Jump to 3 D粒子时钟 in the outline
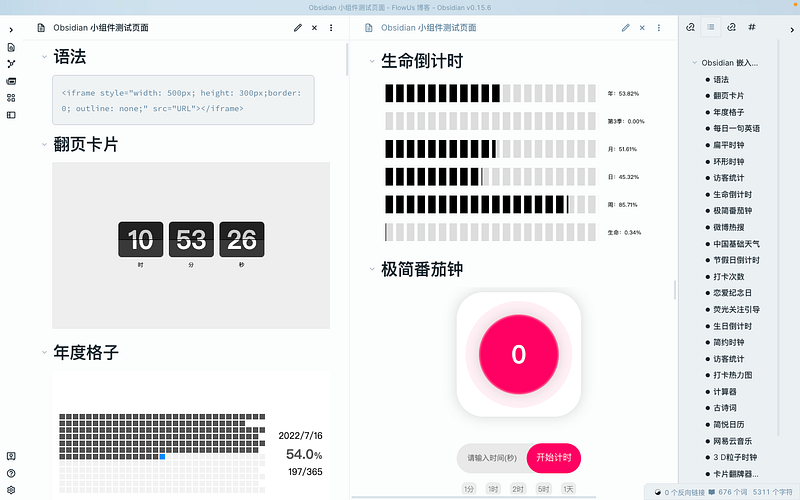The image size is (800, 500). (735, 457)
